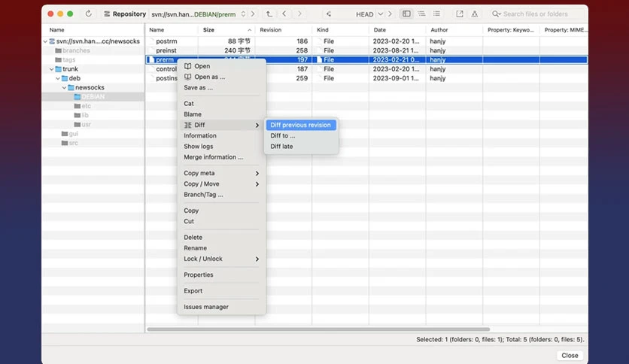This screenshot has height=364, width=629.
Task: Select the postrm file row
Action: coord(366,41)
